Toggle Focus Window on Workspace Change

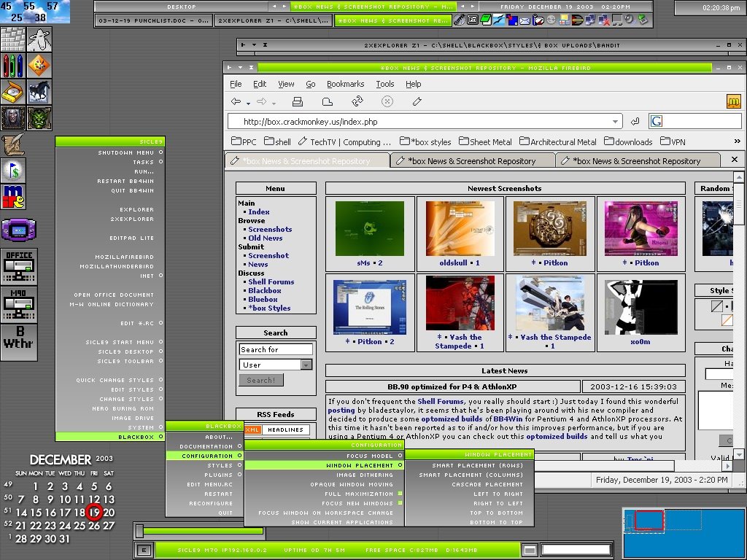pos(324,513)
